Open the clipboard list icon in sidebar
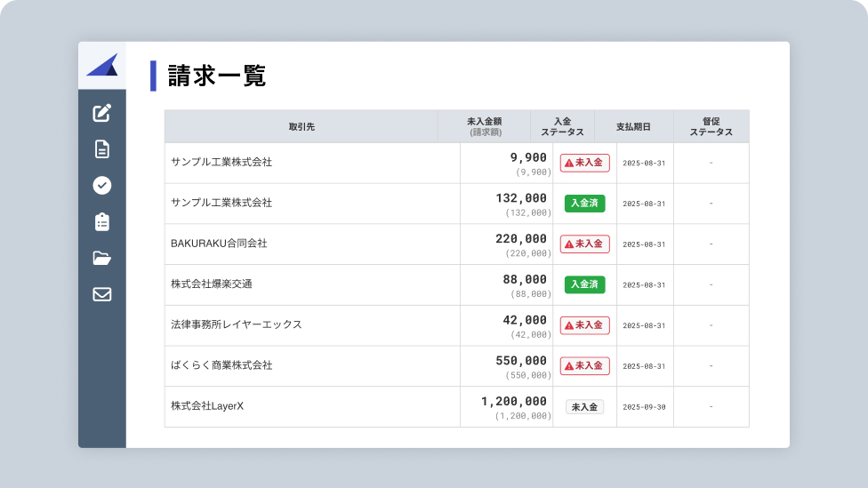Screen dimensions: 868x488 click(102, 222)
